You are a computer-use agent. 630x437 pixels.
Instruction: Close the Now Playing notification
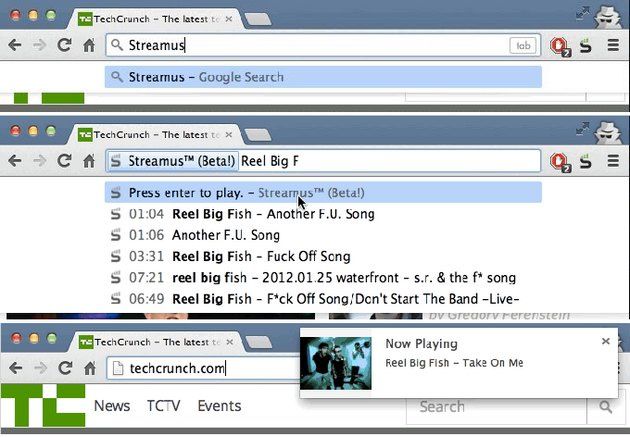pos(606,341)
